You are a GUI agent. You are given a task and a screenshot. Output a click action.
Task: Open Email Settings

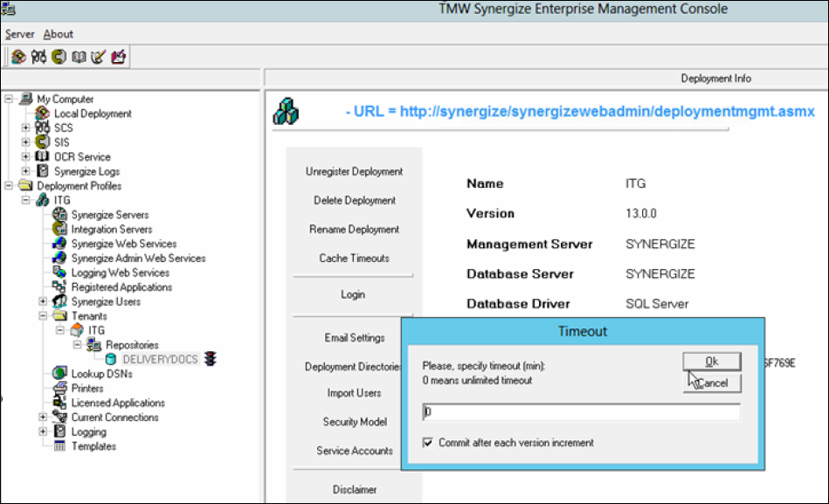click(355, 337)
